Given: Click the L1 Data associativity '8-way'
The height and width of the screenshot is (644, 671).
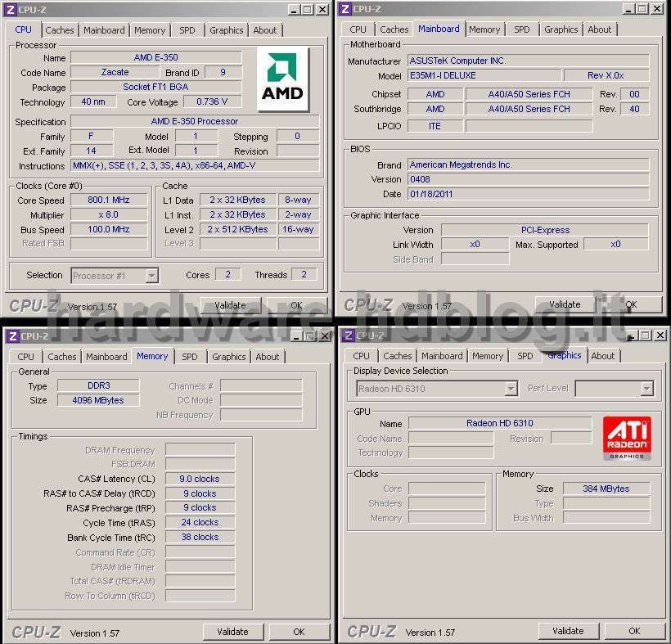Looking at the screenshot, I should 299,200.
